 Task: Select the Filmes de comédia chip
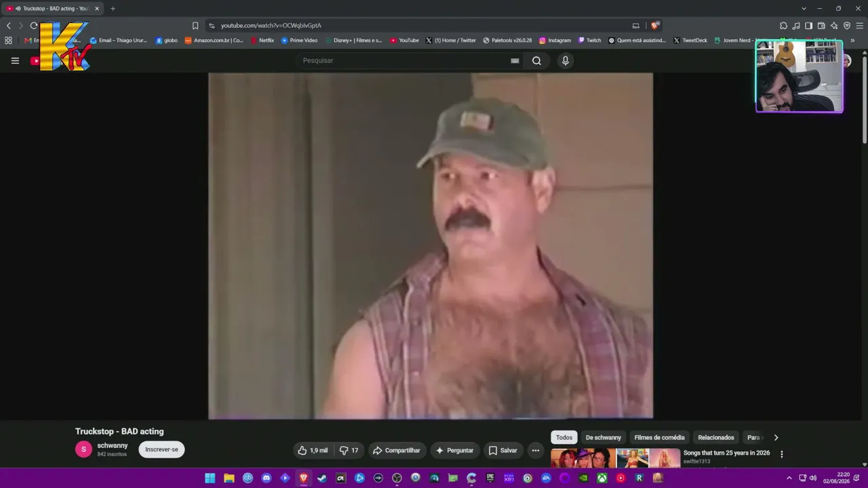[x=659, y=437]
